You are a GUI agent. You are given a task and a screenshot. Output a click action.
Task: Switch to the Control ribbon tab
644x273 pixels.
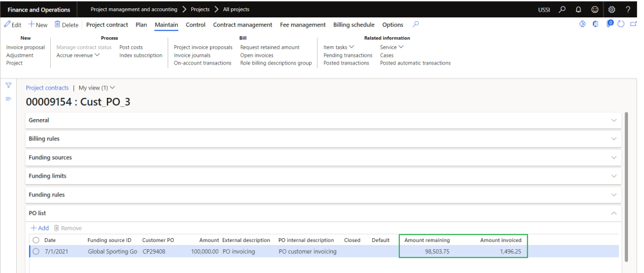195,25
